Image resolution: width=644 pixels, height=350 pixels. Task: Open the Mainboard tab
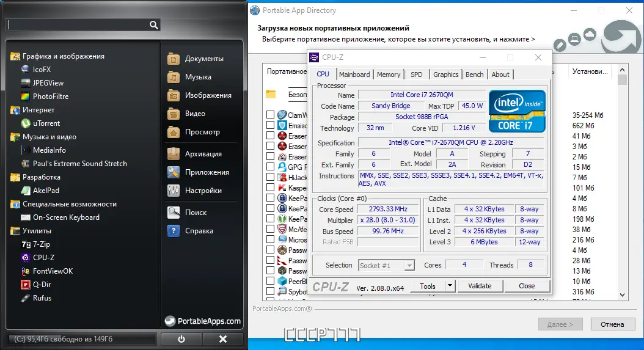point(354,75)
